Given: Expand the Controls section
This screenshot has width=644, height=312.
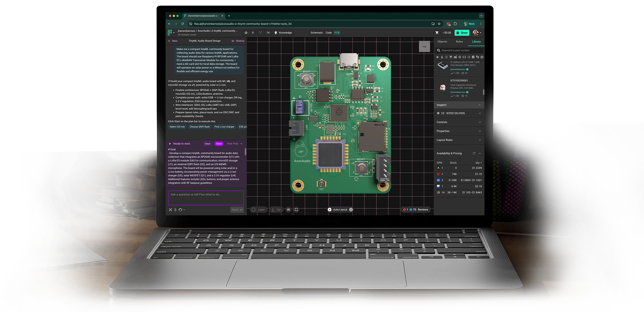Looking at the screenshot, I should click(459, 122).
